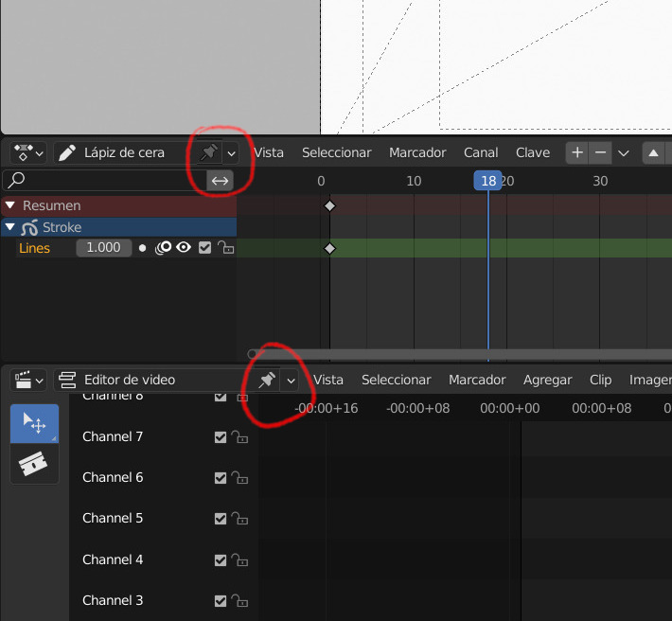Toggle the Dope Sheet header pin icon
Screen dimensions: 672x621
click(209, 152)
